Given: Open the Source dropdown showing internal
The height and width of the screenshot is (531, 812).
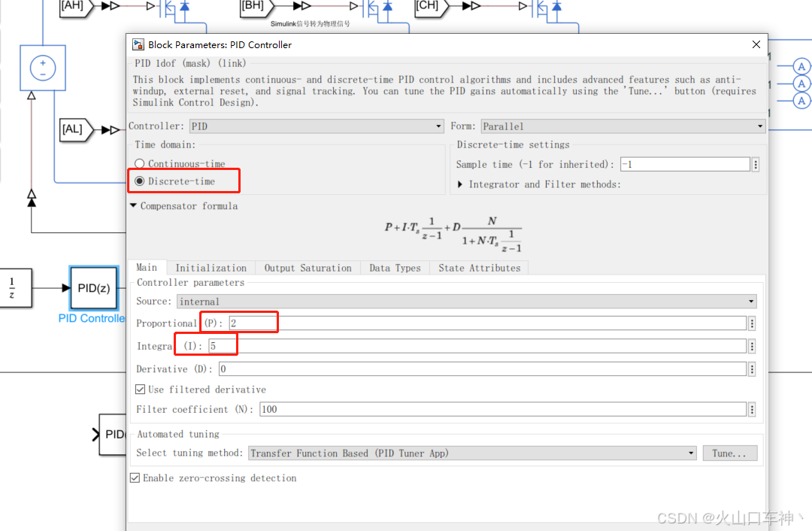Looking at the screenshot, I should 467,302.
